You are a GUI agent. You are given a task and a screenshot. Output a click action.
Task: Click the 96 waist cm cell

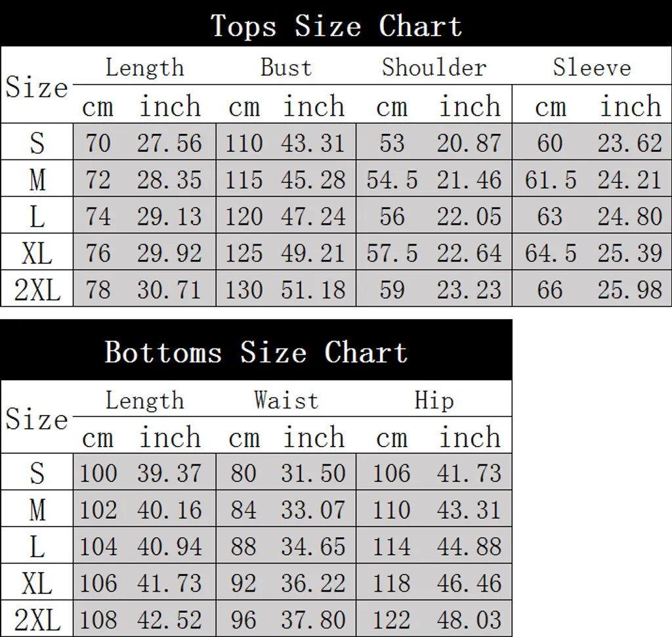[243, 620]
